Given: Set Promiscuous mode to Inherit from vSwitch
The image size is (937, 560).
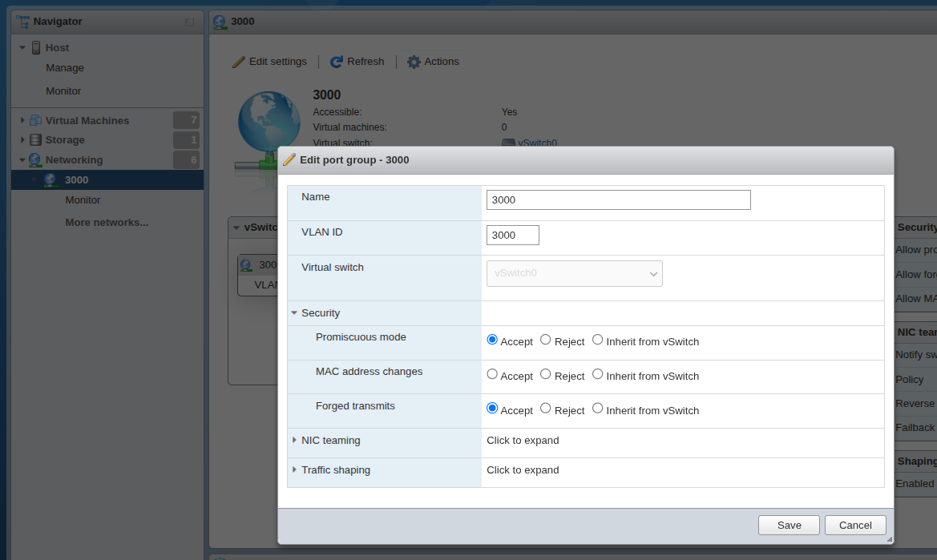Looking at the screenshot, I should 598,340.
